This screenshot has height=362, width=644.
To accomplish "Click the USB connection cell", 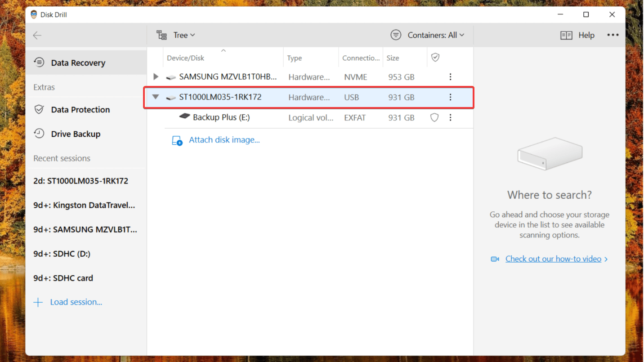I will [x=352, y=97].
